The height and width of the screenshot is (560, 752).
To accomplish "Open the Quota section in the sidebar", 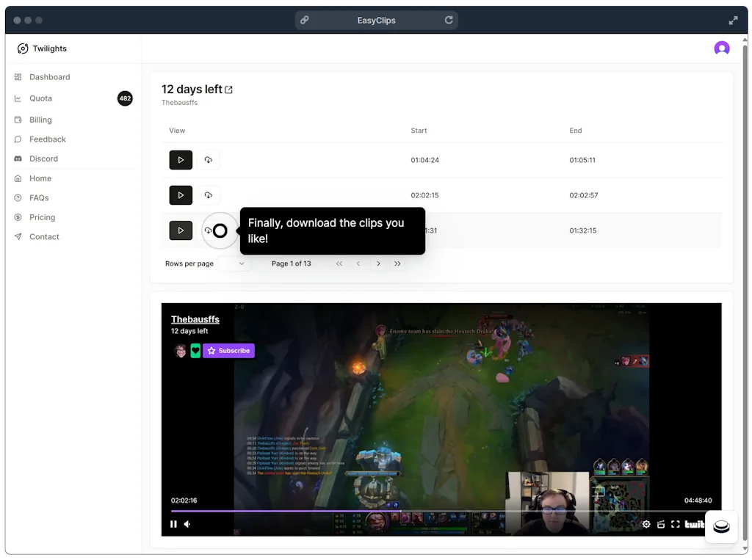I will point(40,98).
